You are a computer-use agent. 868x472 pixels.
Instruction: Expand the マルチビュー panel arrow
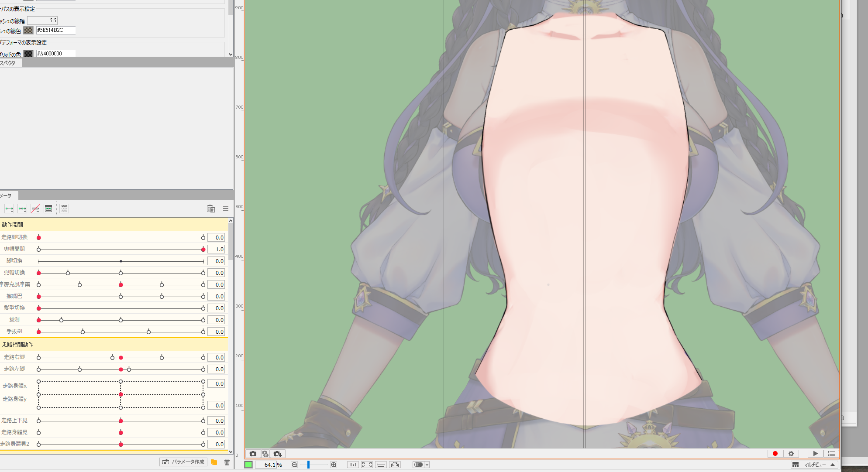[833, 465]
